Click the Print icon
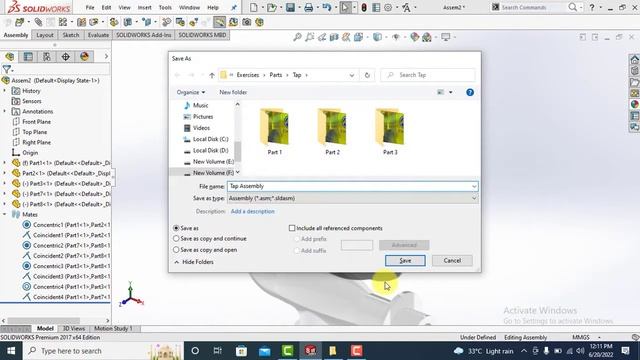 point(309,7)
